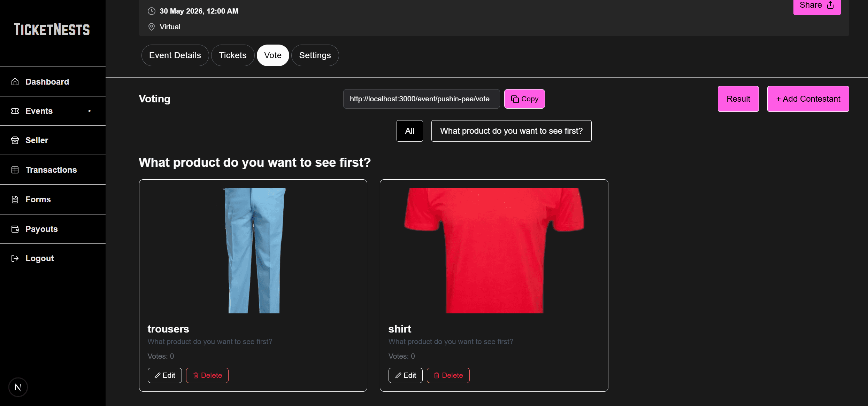Viewport: 868px width, 406px height.
Task: Click the blue trousers image
Action: pyautogui.click(x=254, y=251)
